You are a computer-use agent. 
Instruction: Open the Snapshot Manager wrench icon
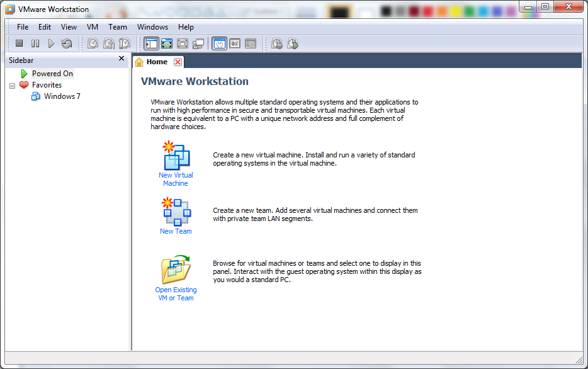(x=125, y=43)
